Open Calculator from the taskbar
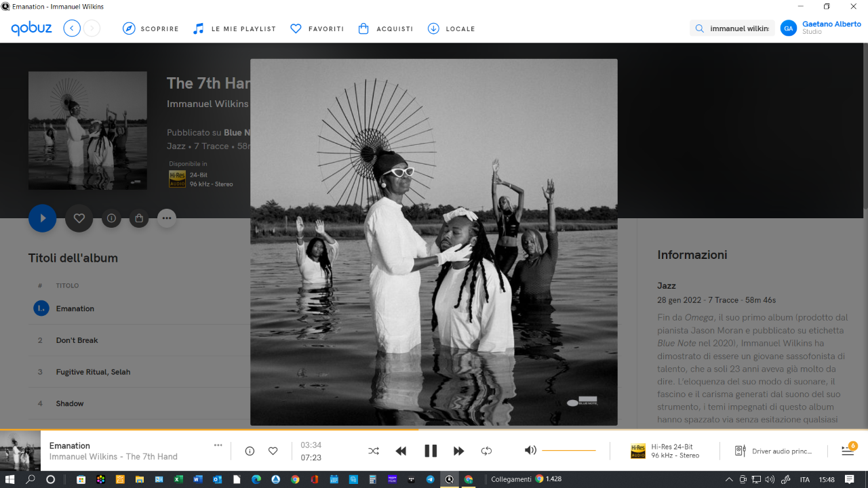The image size is (868, 488). (x=372, y=479)
